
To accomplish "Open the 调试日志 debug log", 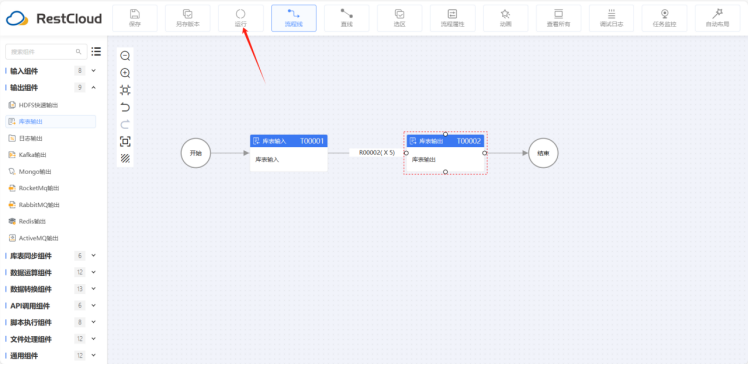I will pos(612,18).
